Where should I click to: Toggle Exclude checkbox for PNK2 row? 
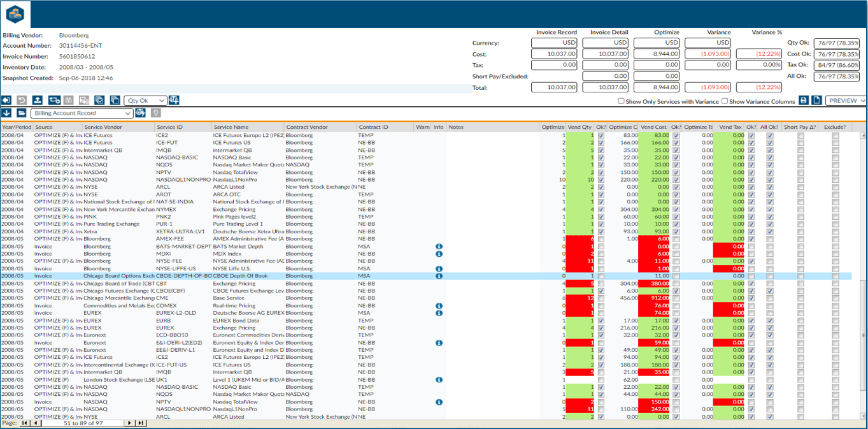(x=835, y=217)
